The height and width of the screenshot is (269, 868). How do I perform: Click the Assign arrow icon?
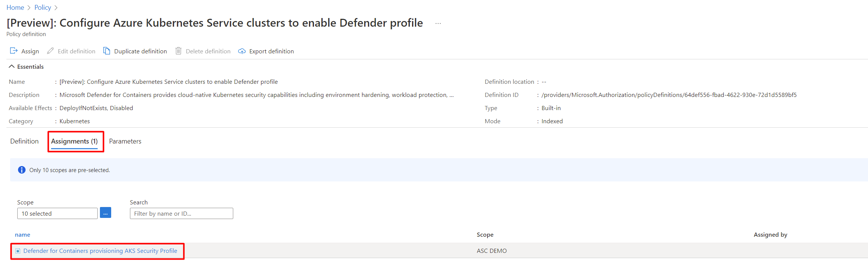point(14,51)
